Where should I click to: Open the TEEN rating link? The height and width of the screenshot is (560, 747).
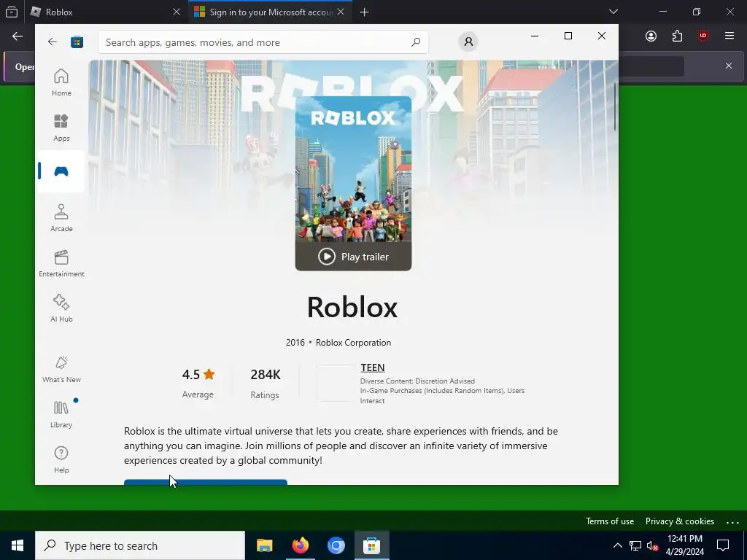point(373,367)
